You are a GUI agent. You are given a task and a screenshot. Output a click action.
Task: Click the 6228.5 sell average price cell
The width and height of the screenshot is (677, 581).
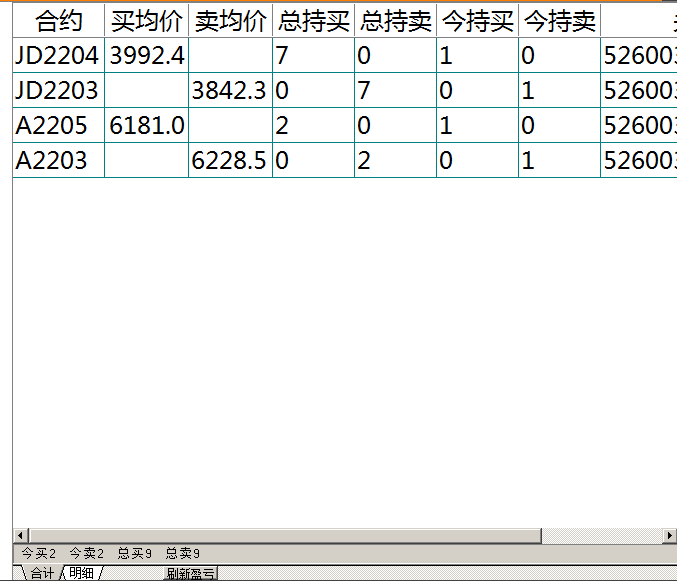(x=230, y=161)
